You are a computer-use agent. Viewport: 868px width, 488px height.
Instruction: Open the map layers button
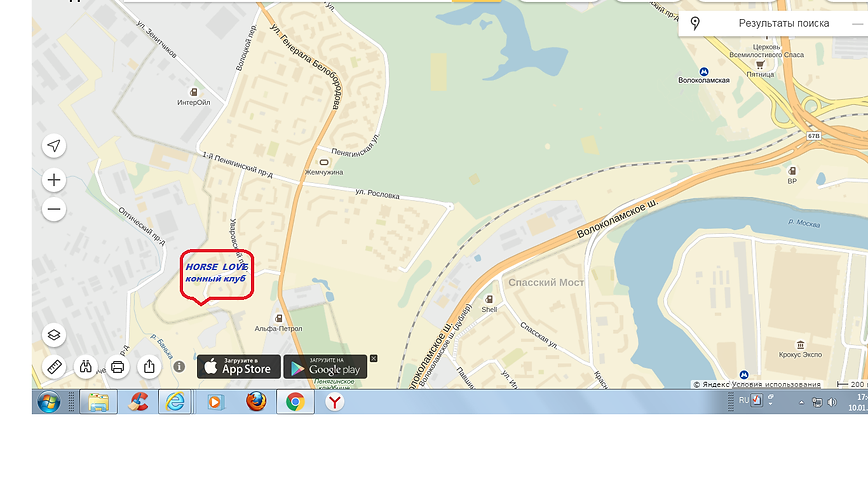(54, 335)
